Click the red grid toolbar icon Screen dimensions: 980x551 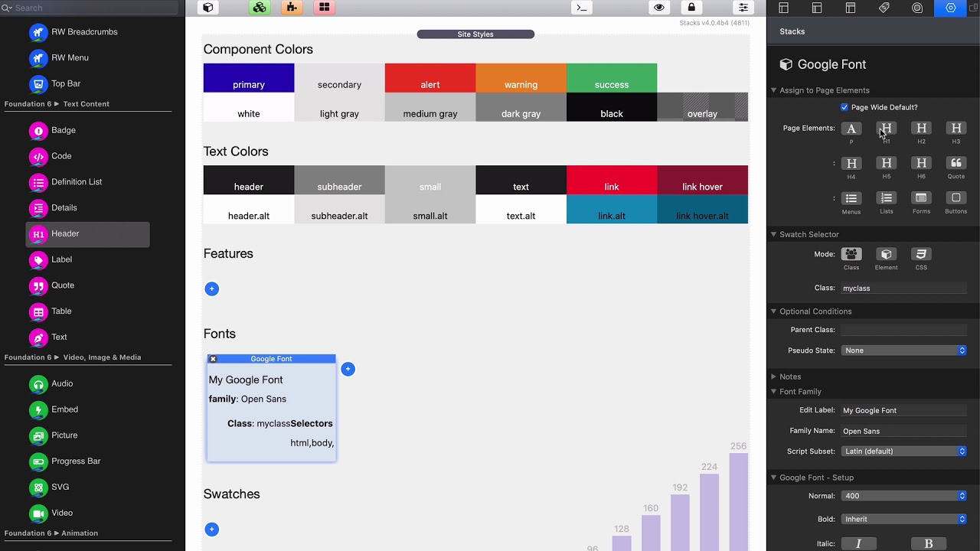(325, 8)
